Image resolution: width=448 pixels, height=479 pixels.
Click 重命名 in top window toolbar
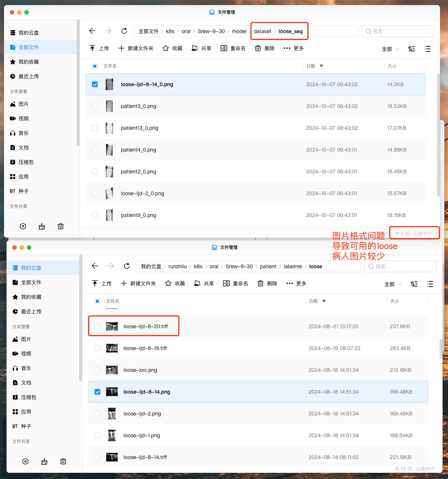pyautogui.click(x=233, y=48)
